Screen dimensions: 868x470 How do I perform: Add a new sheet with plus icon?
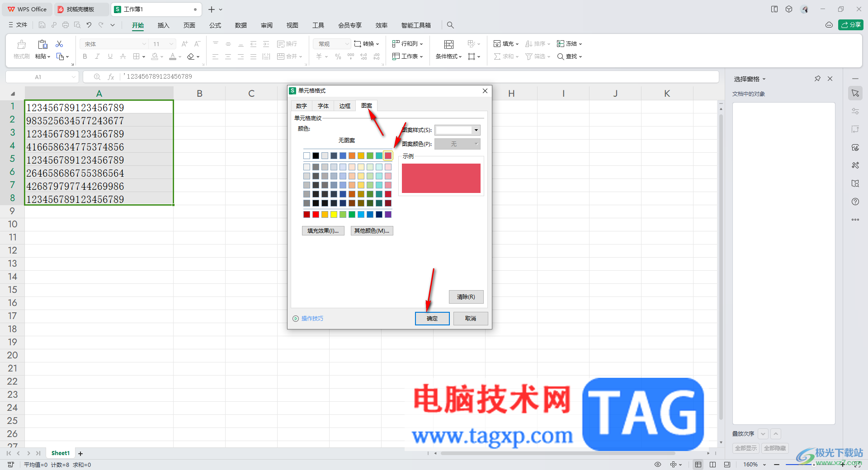(80, 453)
